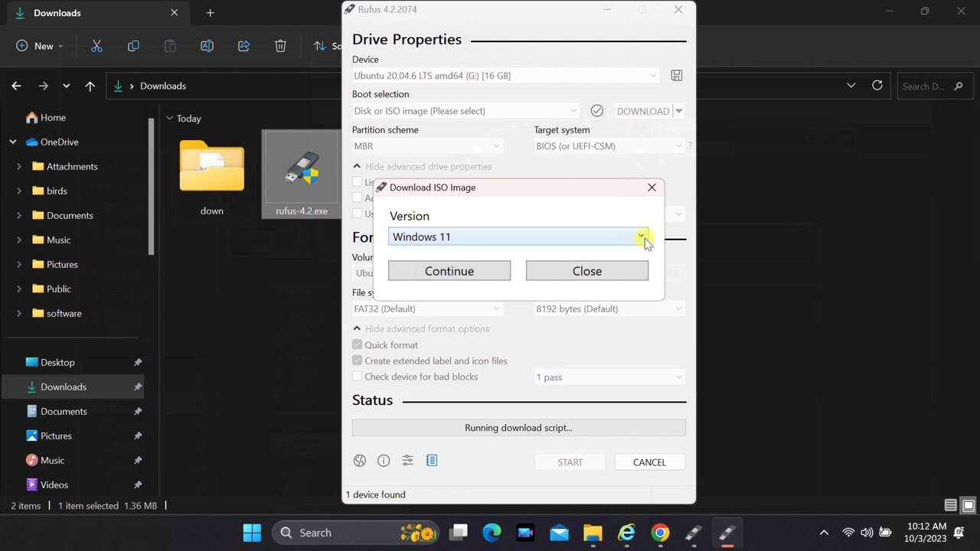Open the Device dropdown listing Ubuntu drive
The width and height of the screenshot is (980, 551).
(506, 75)
